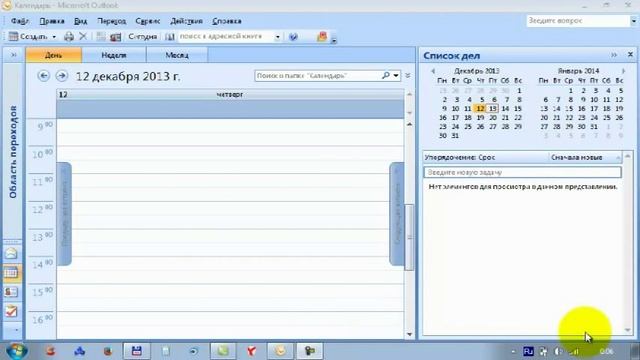Select December 25 in the date navigator
This screenshot has height=360, width=640.
coord(468,127)
